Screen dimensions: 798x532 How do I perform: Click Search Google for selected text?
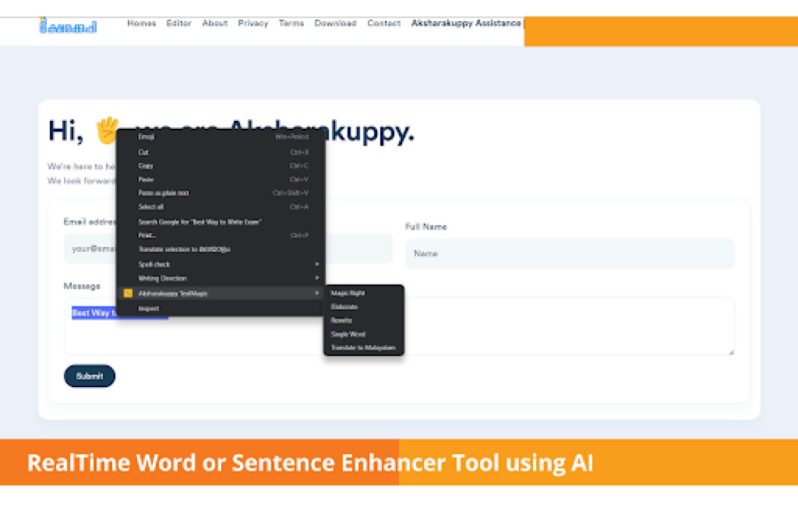tap(220, 222)
